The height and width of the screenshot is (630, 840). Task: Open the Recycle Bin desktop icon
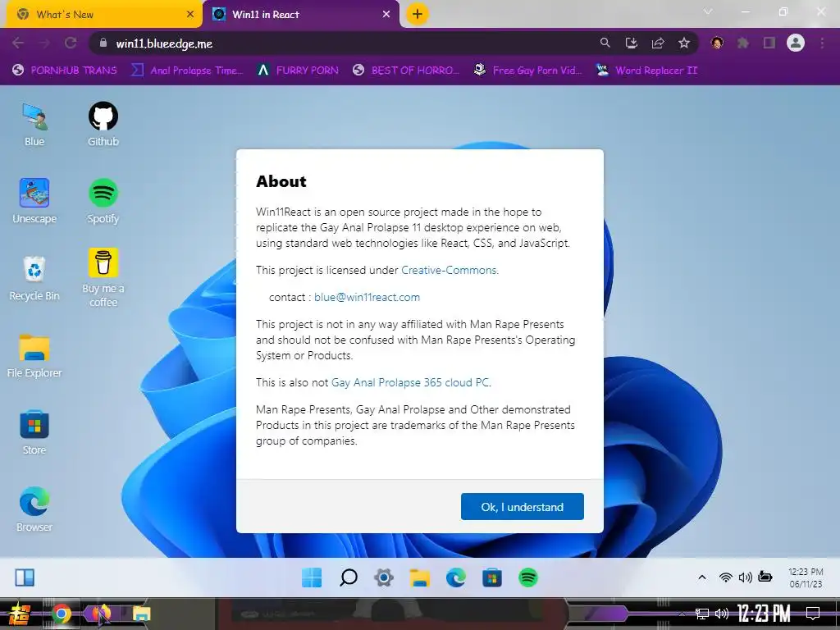[x=34, y=279]
